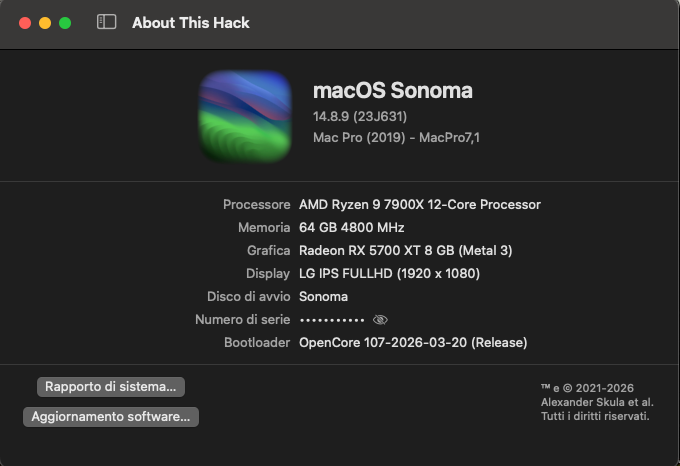Viewport: 680px width, 466px height.
Task: Toggle the sidebar panel icon
Action: (106, 22)
